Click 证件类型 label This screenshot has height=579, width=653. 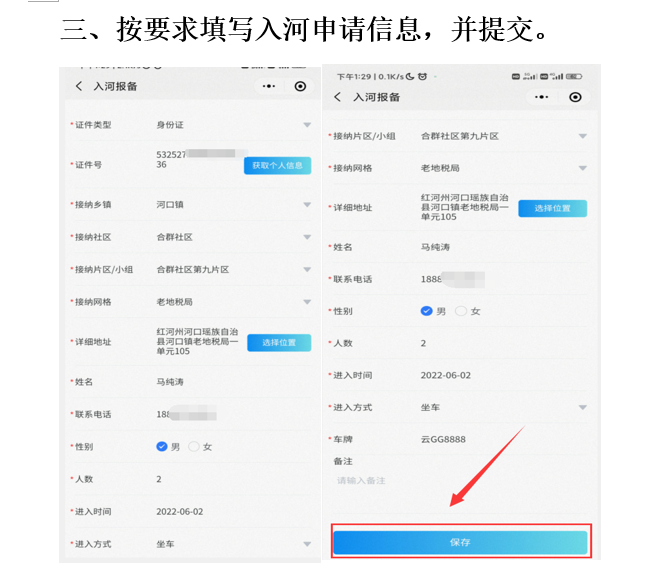coord(93,125)
